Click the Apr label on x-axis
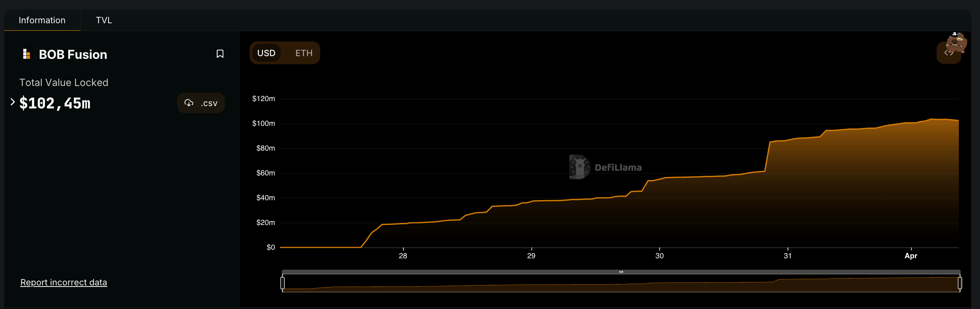This screenshot has height=309, width=980. (x=911, y=256)
